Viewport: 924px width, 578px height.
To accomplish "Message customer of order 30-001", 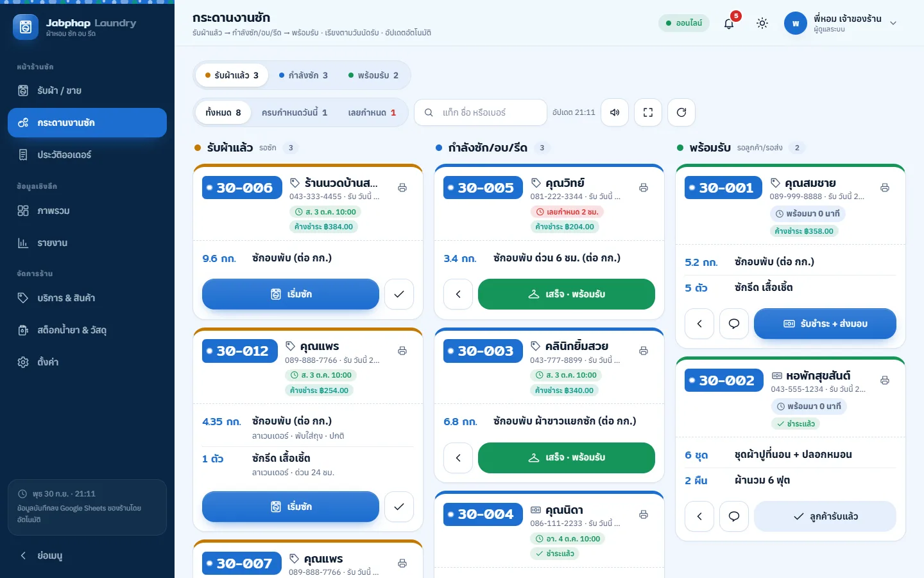I will (x=734, y=324).
